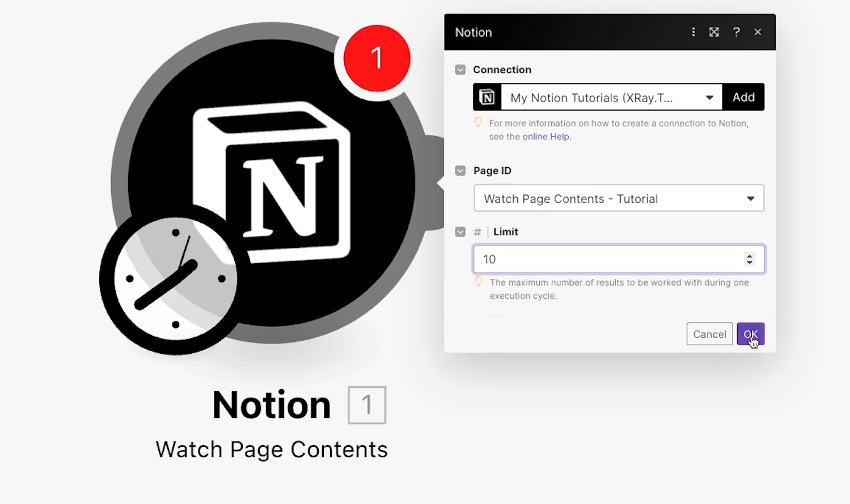
Task: Click the number sign icon beside Limit
Action: coord(477,232)
